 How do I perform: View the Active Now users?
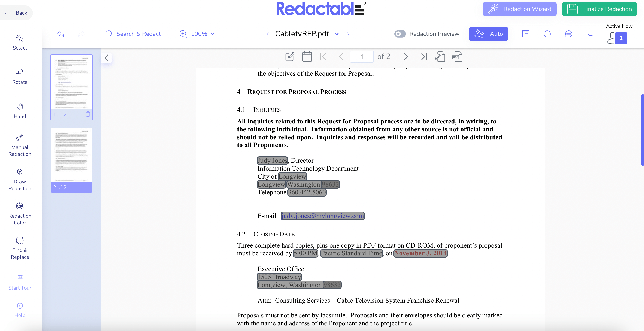coord(617,38)
